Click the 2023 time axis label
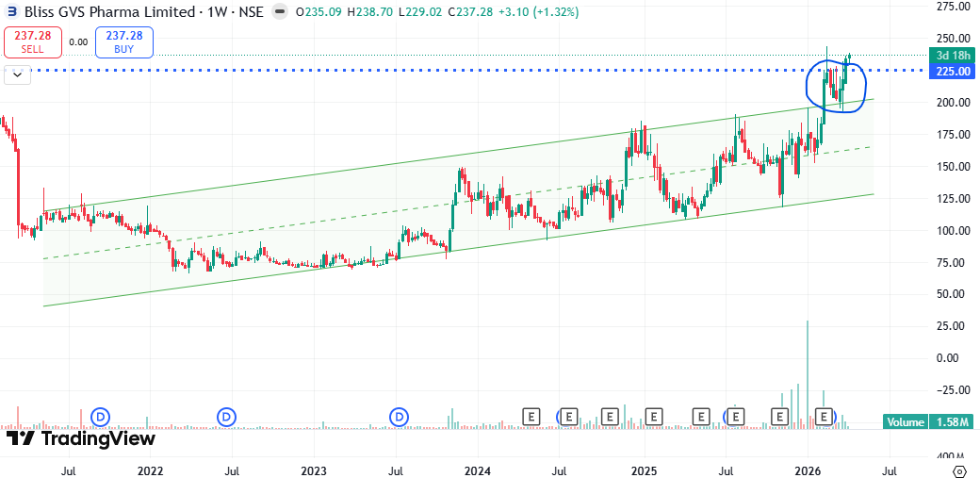The width and height of the screenshot is (980, 478). pos(315,470)
